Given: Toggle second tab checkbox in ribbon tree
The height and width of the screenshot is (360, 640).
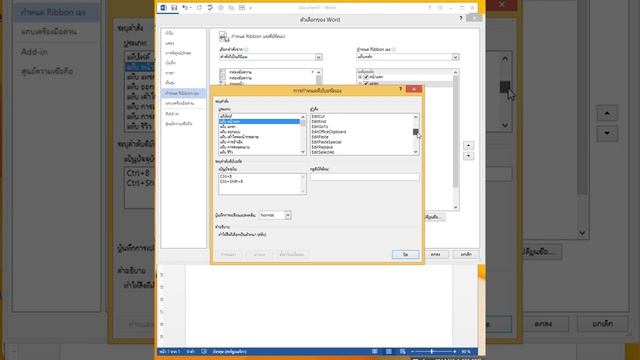Looking at the screenshot, I should coord(366,83).
